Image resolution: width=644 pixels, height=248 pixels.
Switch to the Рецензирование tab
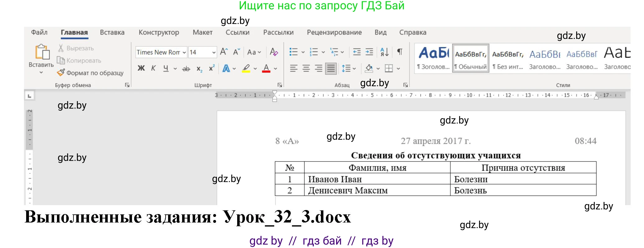click(x=334, y=32)
